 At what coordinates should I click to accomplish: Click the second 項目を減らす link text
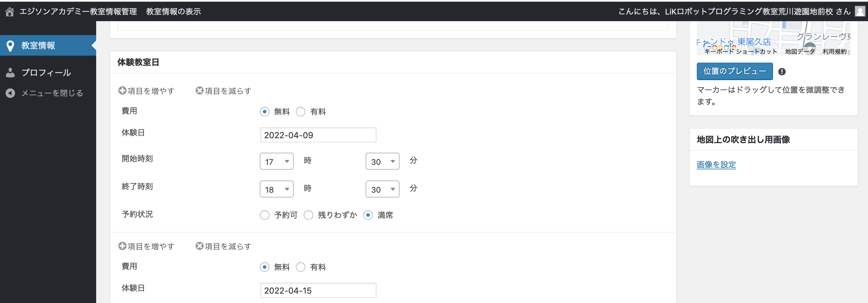[228, 246]
